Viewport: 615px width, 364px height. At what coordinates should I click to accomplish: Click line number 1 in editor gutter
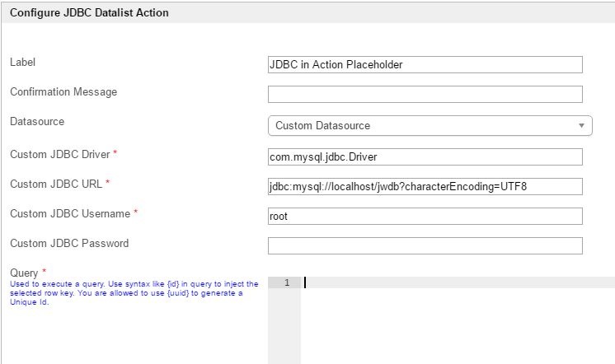(286, 283)
